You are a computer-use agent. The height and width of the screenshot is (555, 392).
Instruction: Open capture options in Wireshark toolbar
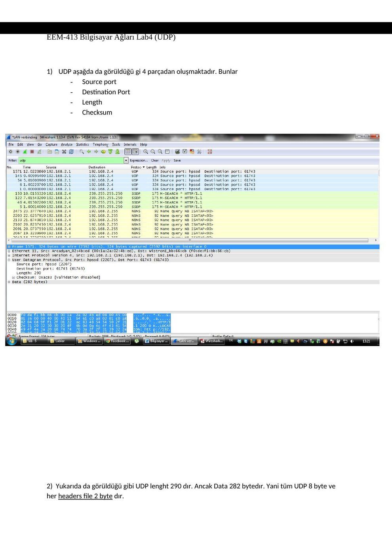17,152
